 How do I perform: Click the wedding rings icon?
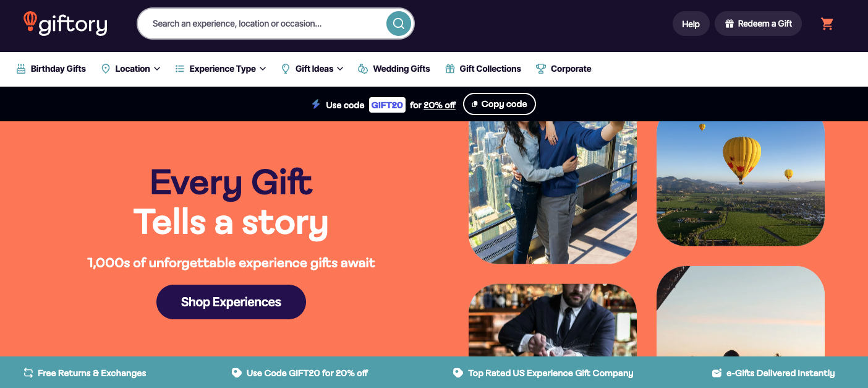tap(363, 69)
